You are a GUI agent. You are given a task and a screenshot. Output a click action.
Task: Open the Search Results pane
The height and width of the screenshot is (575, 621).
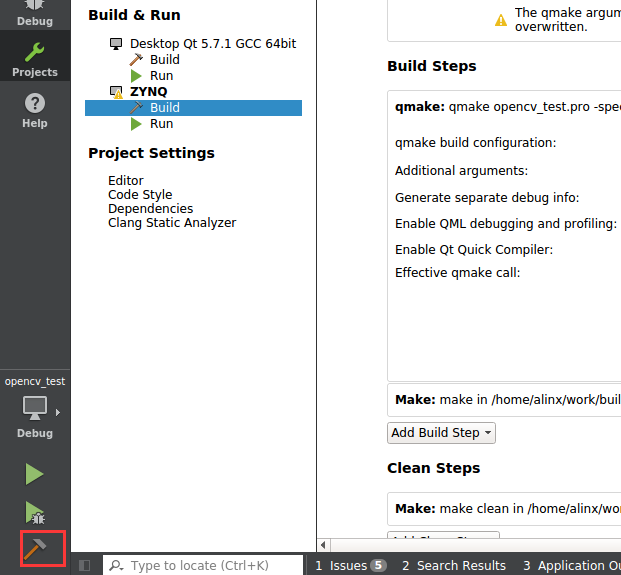click(453, 565)
